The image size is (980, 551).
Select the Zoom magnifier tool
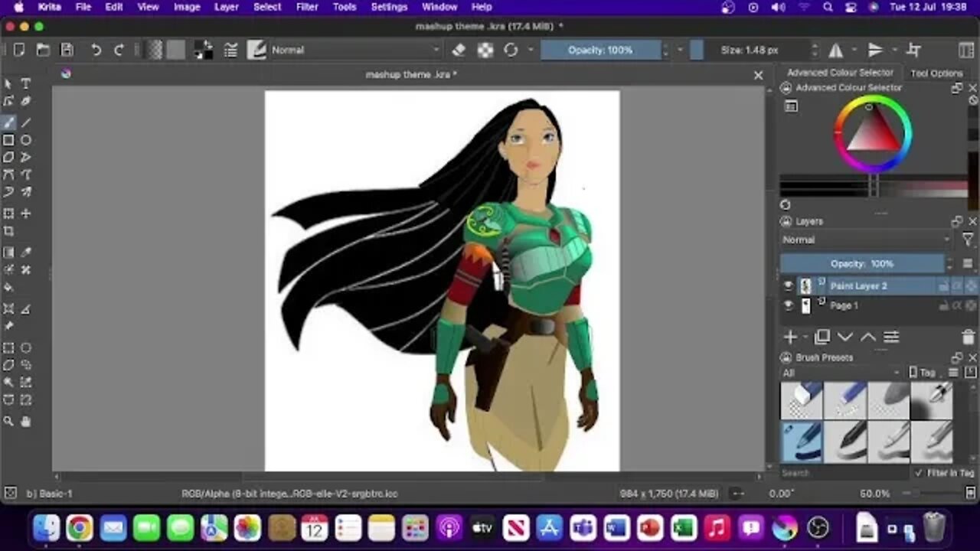pos(8,421)
